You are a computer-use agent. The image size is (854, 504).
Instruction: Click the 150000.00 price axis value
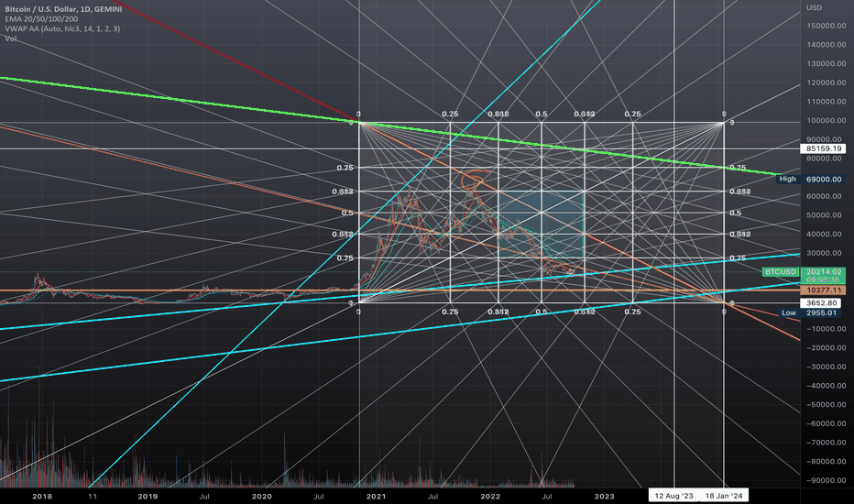click(827, 26)
